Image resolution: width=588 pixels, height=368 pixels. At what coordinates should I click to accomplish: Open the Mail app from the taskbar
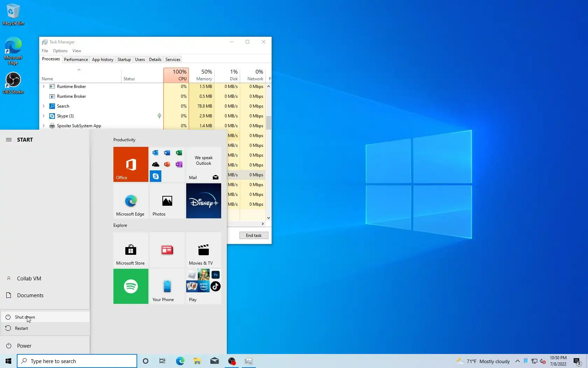tap(215, 361)
